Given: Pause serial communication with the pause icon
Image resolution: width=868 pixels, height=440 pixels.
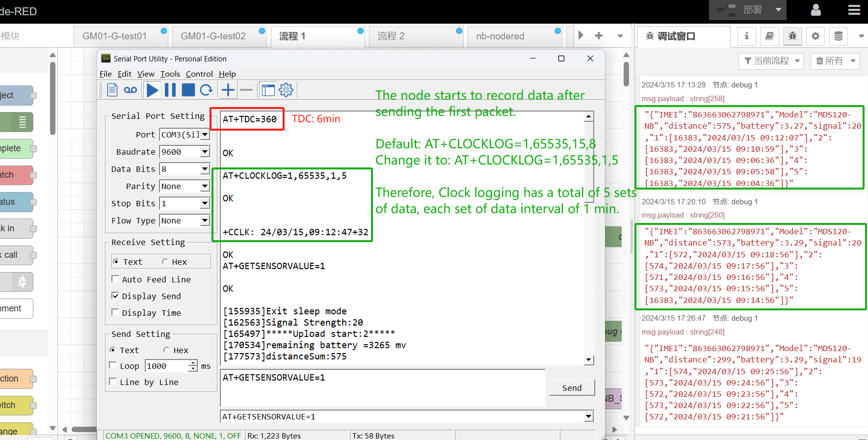Looking at the screenshot, I should (170, 90).
